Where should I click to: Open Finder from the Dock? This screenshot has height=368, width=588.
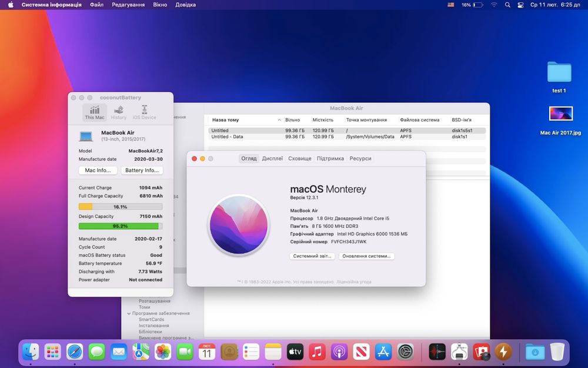coord(31,352)
